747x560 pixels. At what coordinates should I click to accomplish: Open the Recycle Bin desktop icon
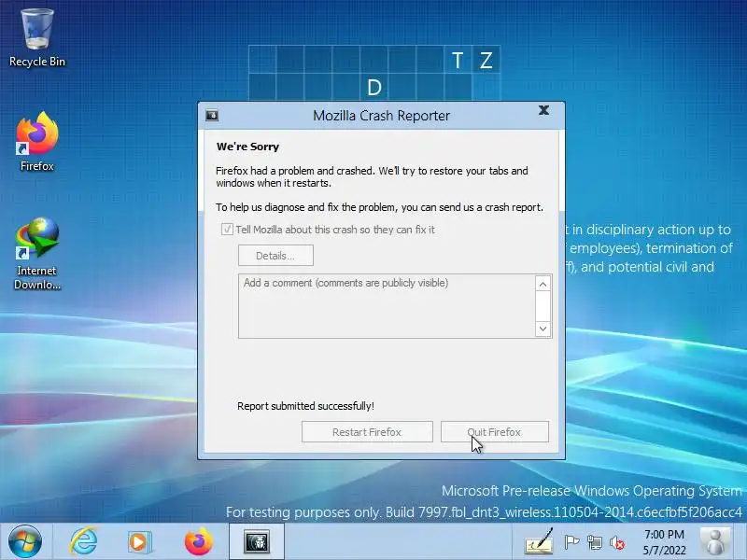(x=37, y=38)
